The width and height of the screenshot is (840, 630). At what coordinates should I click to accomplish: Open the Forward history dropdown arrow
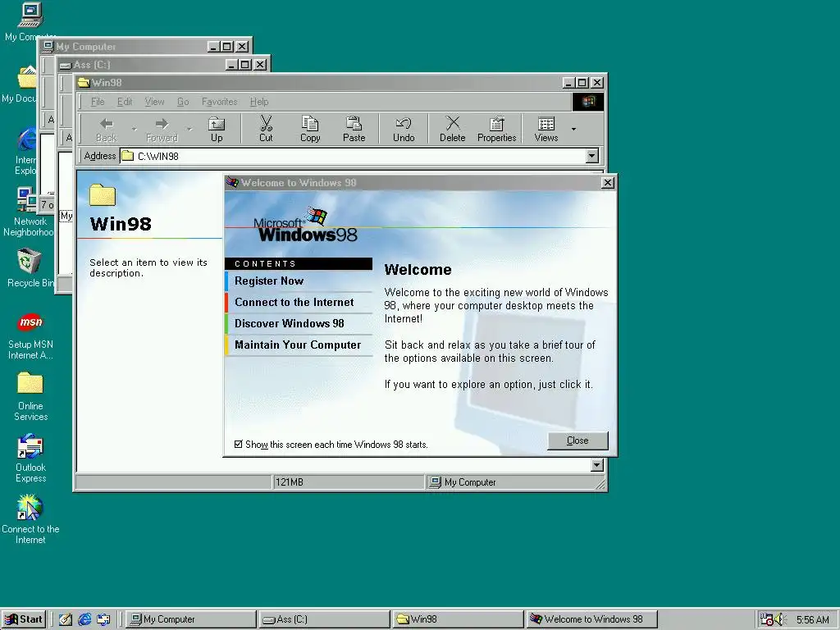pos(189,129)
